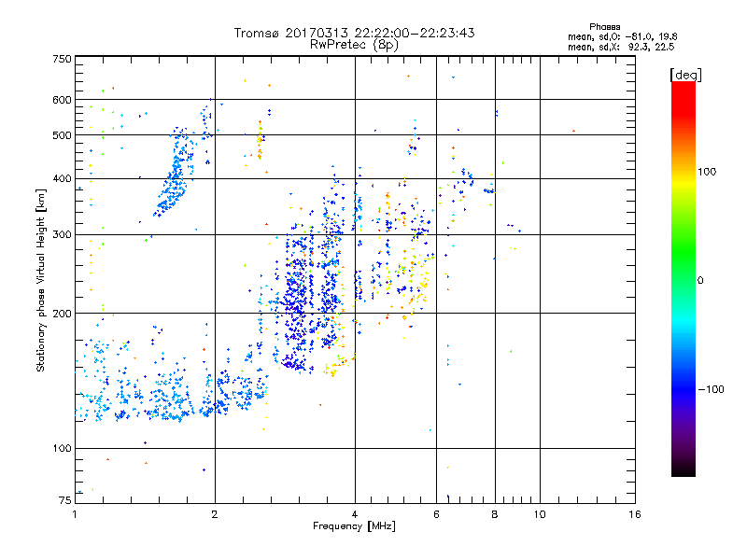Click 'mean, sd,O: -81.0, 19.8' text

point(622,37)
